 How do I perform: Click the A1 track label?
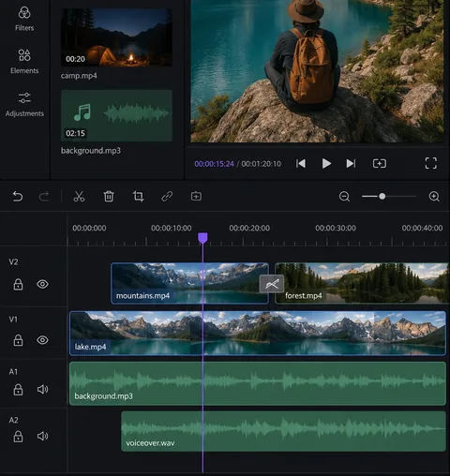click(13, 372)
